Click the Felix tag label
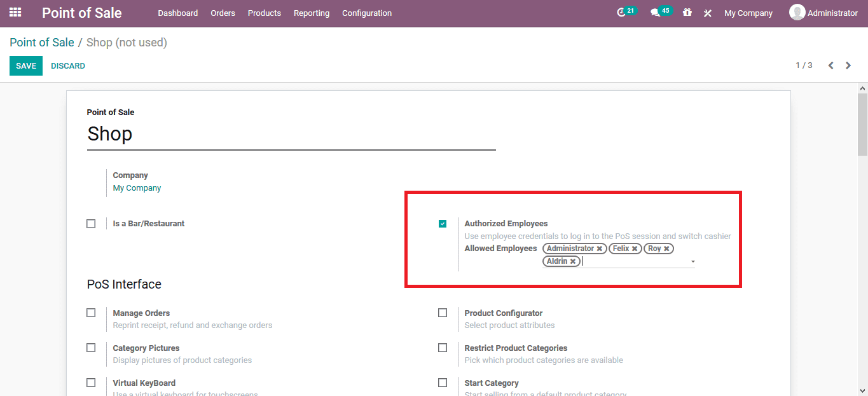This screenshot has height=396, width=868. pyautogui.click(x=621, y=249)
